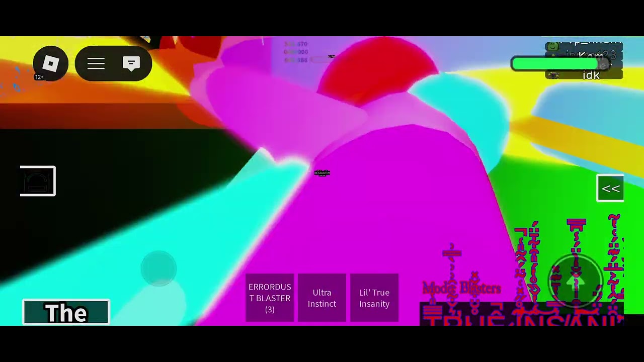The image size is (644, 362).
Task: Toggle the chat bubble icon
Action: tap(131, 64)
